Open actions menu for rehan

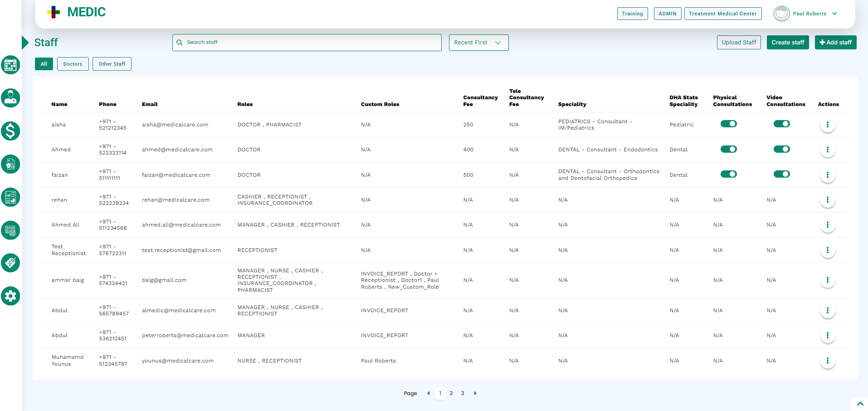(828, 200)
